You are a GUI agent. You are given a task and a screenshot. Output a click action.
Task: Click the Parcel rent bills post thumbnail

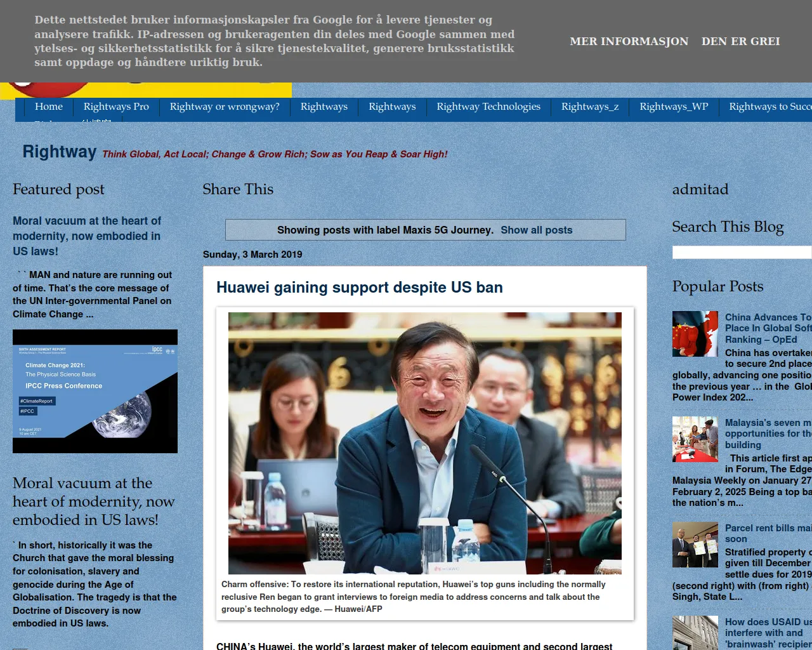point(695,545)
